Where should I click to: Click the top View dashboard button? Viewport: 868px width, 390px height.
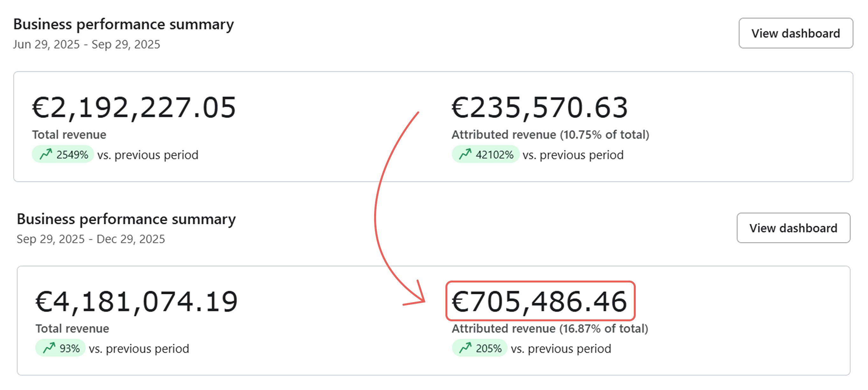tap(795, 33)
